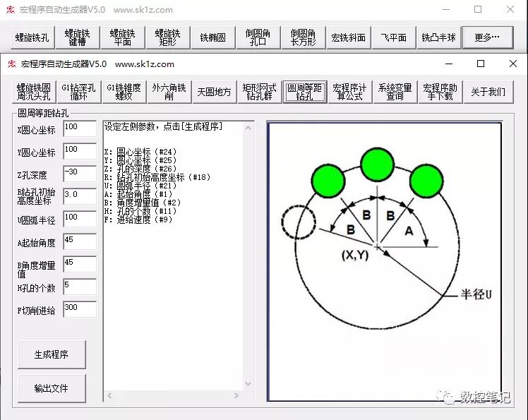Click the X圆心坐标 input field
Image resolution: width=528 pixels, height=420 pixels.
(x=79, y=128)
